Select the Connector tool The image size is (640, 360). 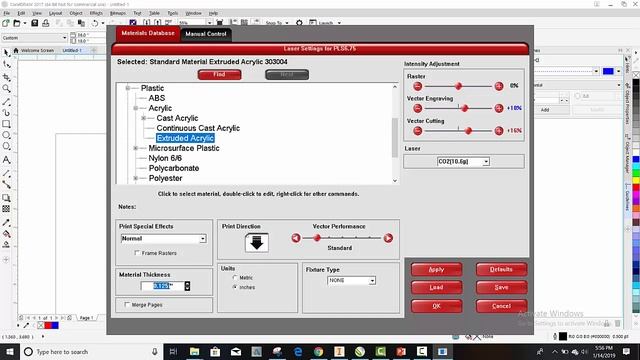click(x=6, y=184)
